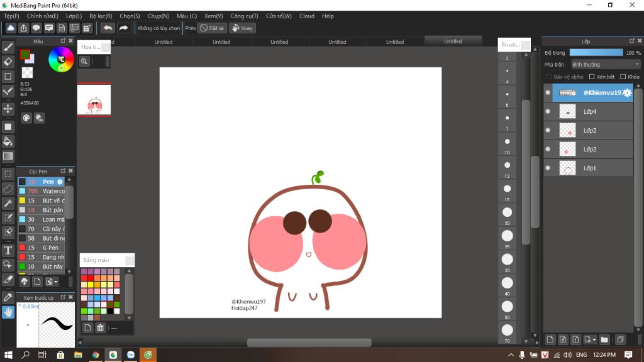Select the Move tool
The width and height of the screenshot is (644, 362).
pyautogui.click(x=8, y=109)
